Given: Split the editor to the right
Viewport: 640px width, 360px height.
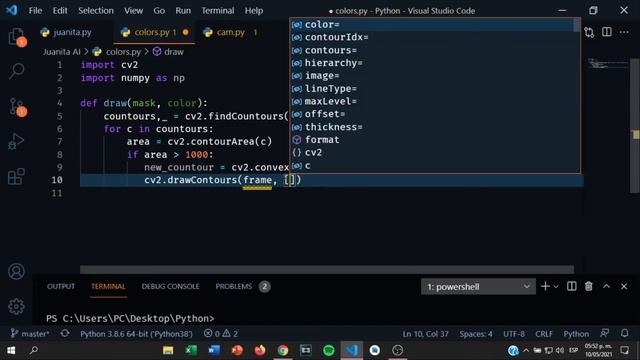Looking at the screenshot, I should 607,32.
